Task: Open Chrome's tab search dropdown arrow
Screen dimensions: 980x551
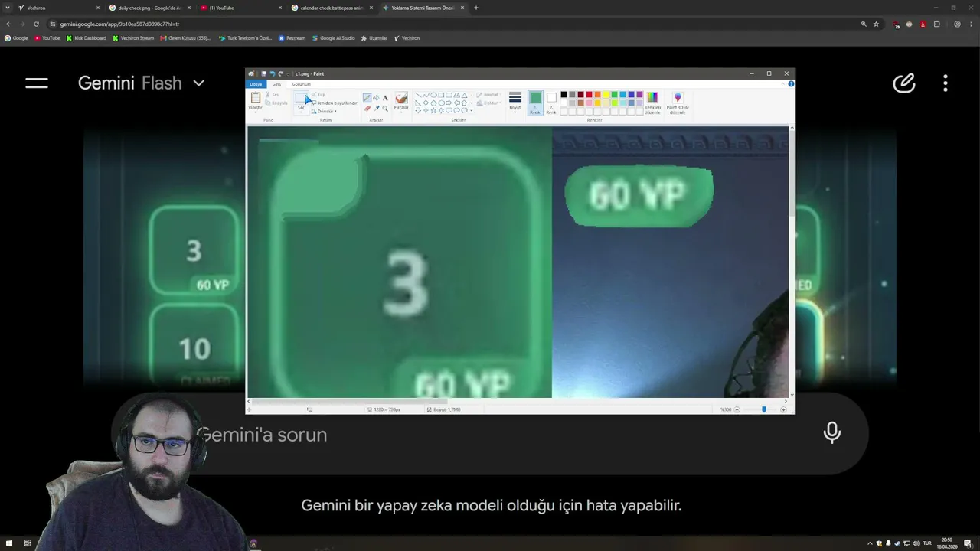Action: pos(8,8)
